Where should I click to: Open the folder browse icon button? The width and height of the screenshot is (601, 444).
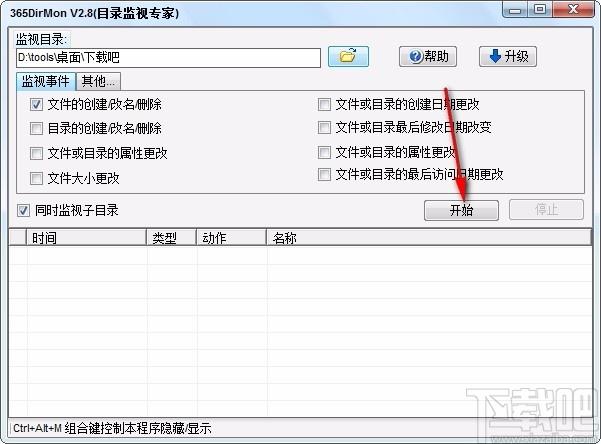pos(348,57)
